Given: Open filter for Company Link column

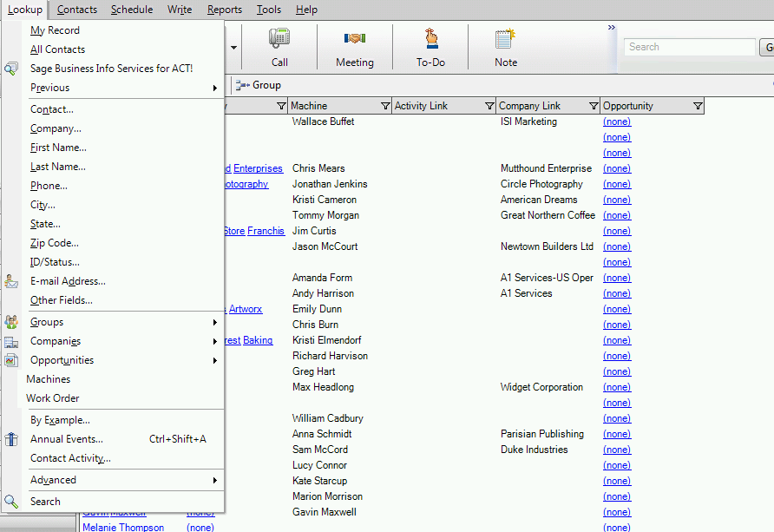Looking at the screenshot, I should click(x=594, y=106).
